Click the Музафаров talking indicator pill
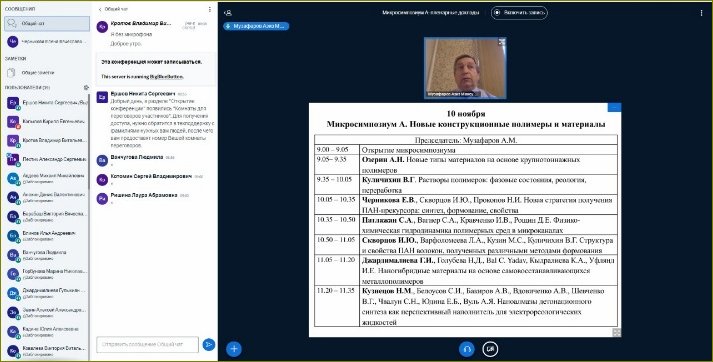Screen dimensions: 713x362 point(256,26)
